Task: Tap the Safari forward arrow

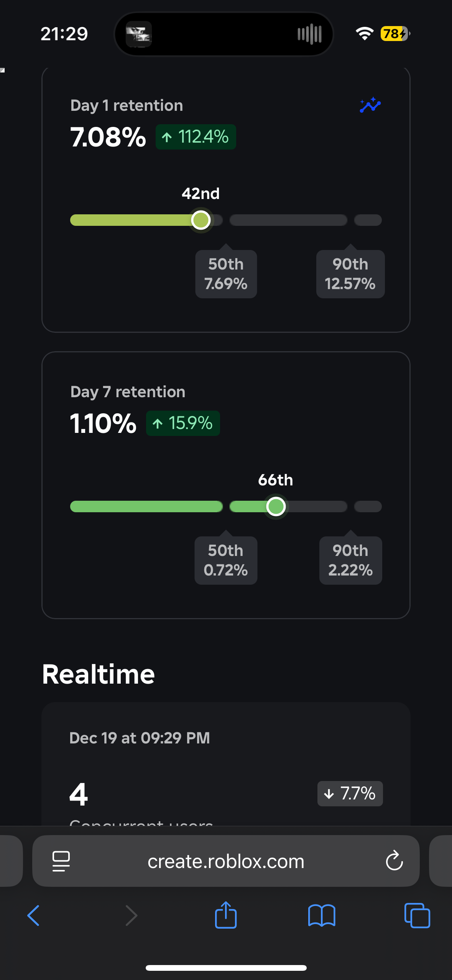Action: tap(131, 916)
